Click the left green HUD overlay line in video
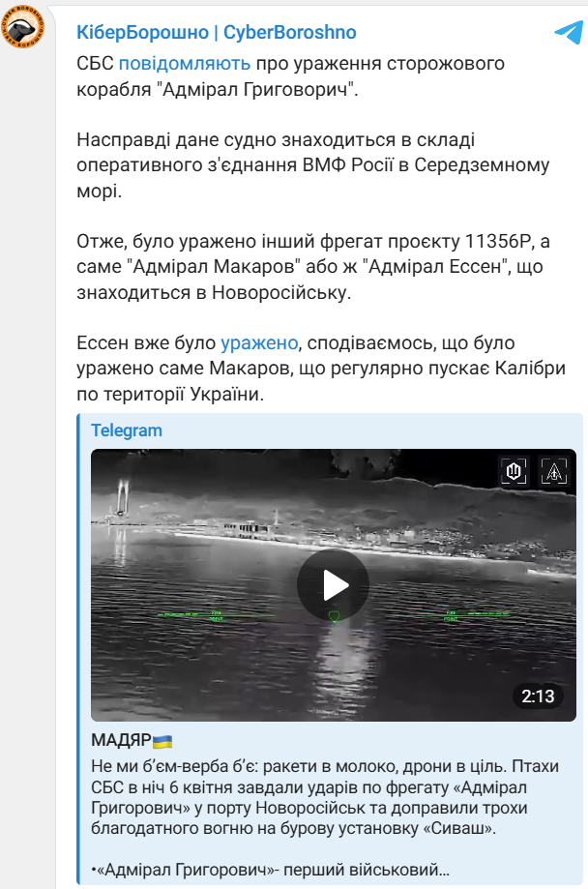Viewport: 588px width, 889px height. point(216,615)
